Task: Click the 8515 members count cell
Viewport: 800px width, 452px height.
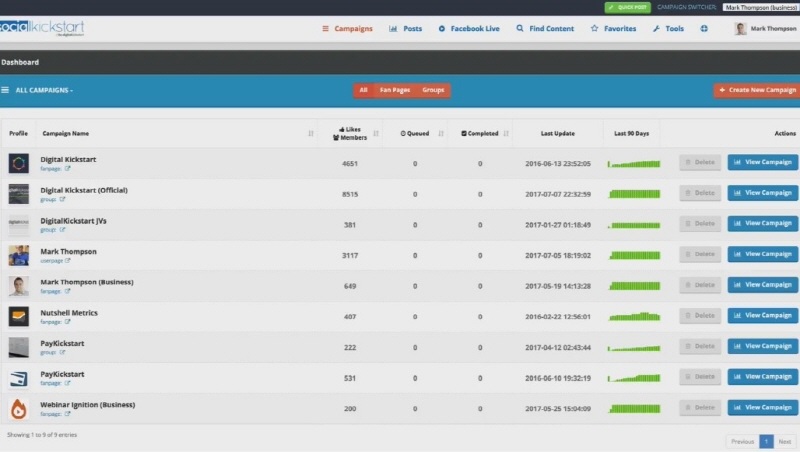Action: click(350, 194)
